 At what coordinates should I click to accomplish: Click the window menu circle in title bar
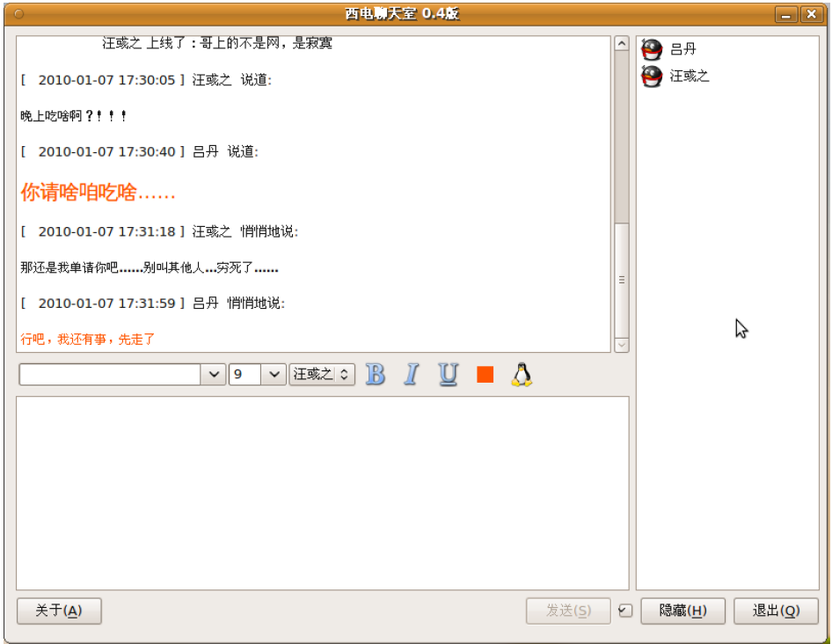click(x=18, y=14)
